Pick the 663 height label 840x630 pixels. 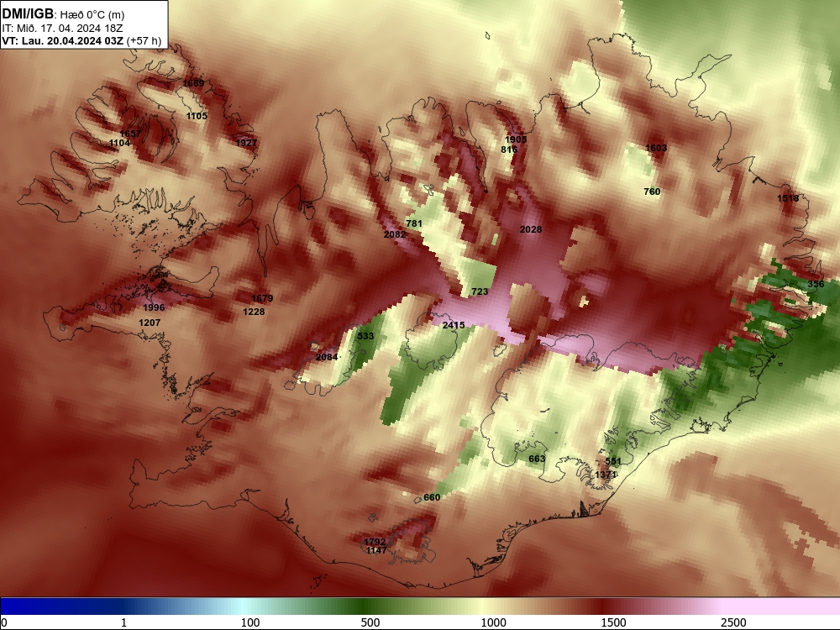(x=537, y=459)
